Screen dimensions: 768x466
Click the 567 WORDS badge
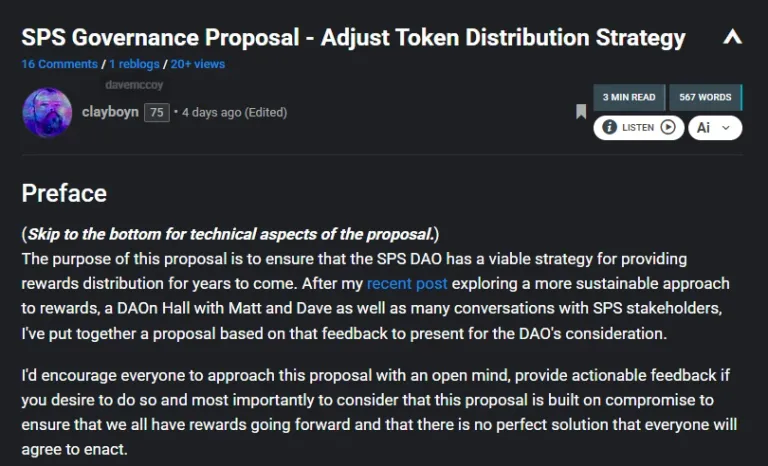click(x=705, y=97)
